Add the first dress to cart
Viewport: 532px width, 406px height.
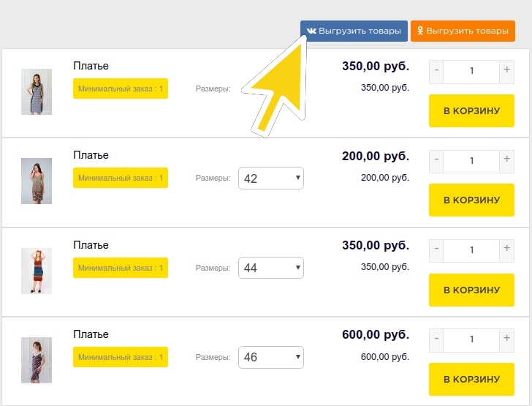click(x=471, y=110)
